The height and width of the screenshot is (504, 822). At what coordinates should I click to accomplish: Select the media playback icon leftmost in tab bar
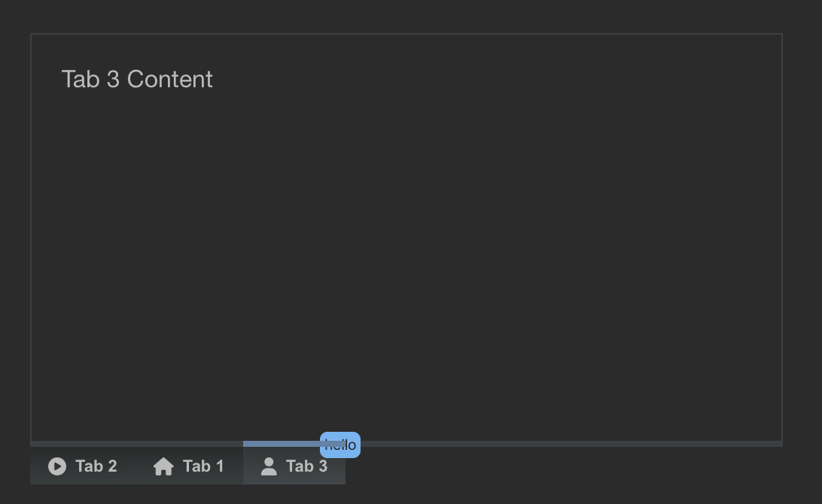57,466
